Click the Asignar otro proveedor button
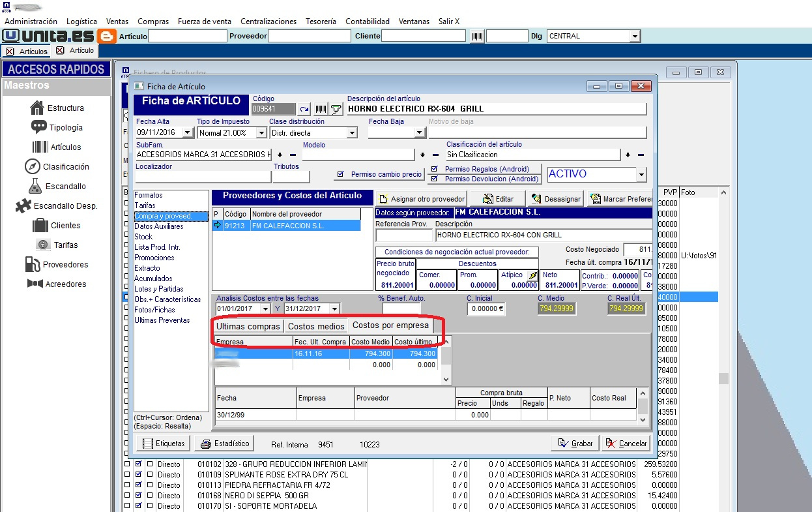 [422, 199]
